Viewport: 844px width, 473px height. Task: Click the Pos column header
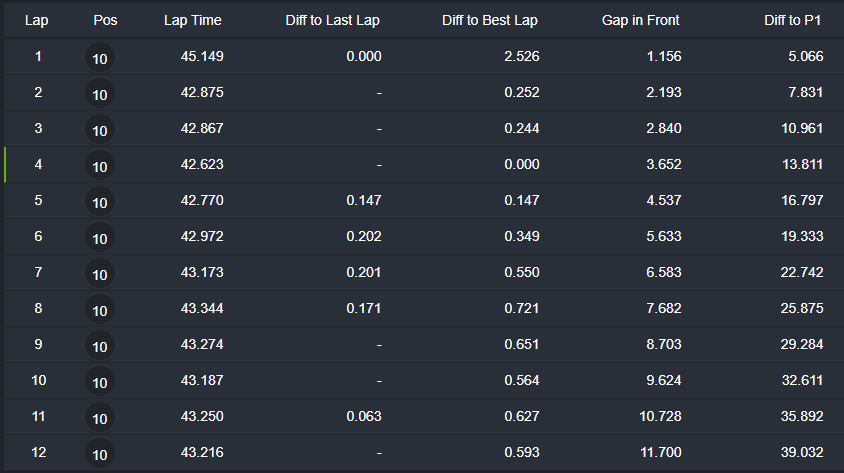105,20
